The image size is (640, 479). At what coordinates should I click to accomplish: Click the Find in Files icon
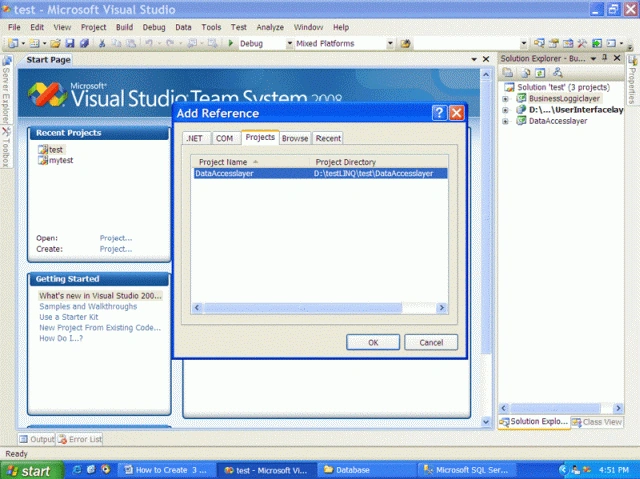point(405,43)
